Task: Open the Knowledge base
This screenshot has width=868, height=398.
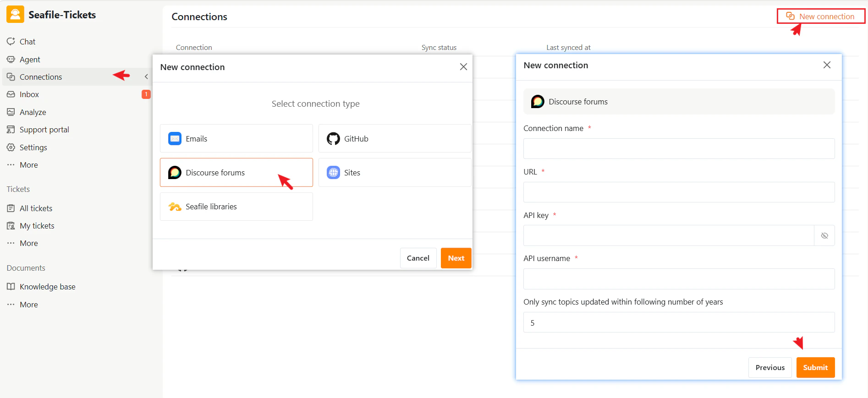Action: click(47, 287)
